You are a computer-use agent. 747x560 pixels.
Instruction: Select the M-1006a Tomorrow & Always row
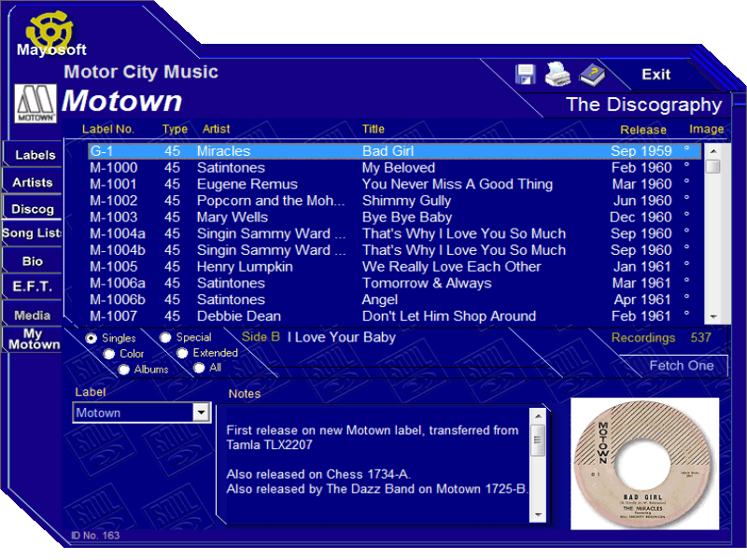click(394, 283)
